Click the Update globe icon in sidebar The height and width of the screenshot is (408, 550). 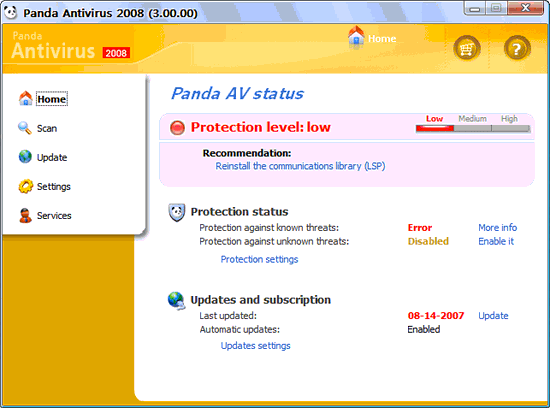[25, 157]
